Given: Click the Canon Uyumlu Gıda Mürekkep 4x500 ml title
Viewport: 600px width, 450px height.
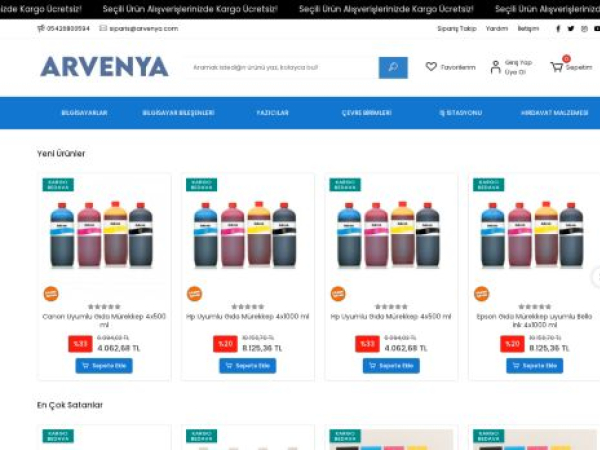Looking at the screenshot, I should point(104,320).
